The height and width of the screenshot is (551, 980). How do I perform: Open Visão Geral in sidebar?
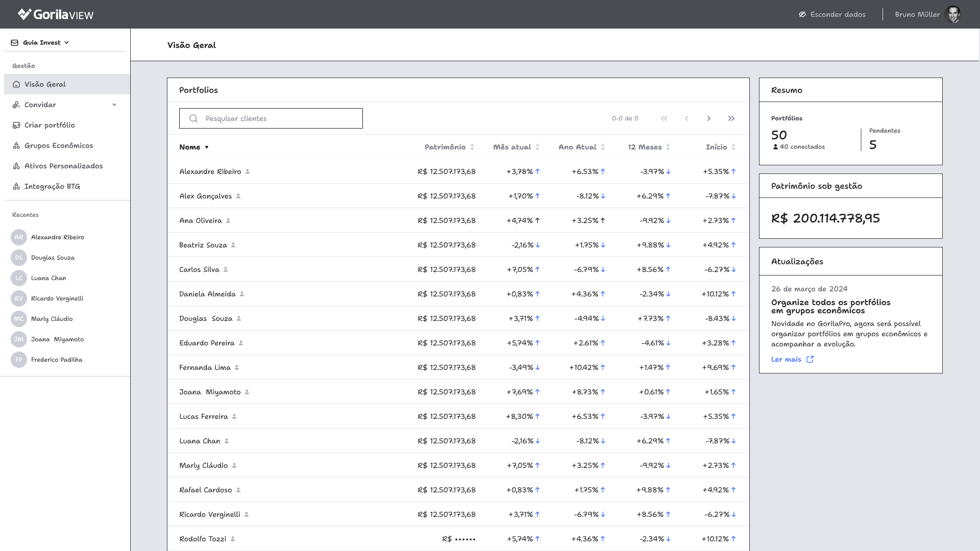[67, 84]
